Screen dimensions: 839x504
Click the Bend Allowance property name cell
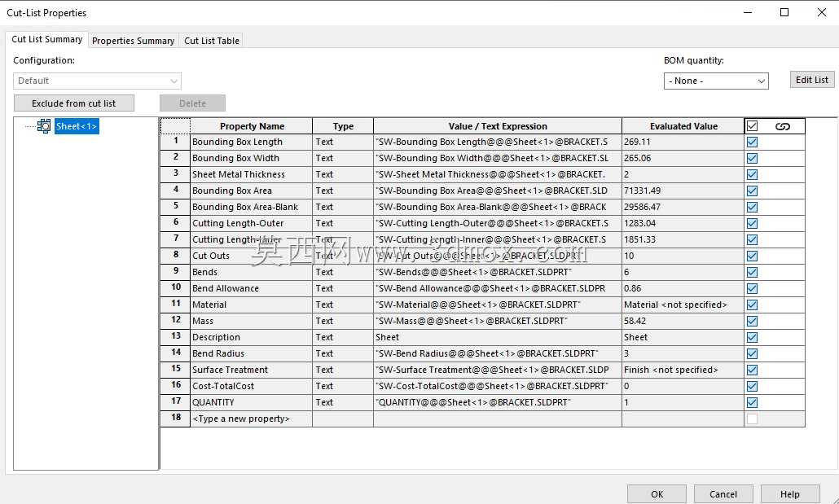click(251, 288)
